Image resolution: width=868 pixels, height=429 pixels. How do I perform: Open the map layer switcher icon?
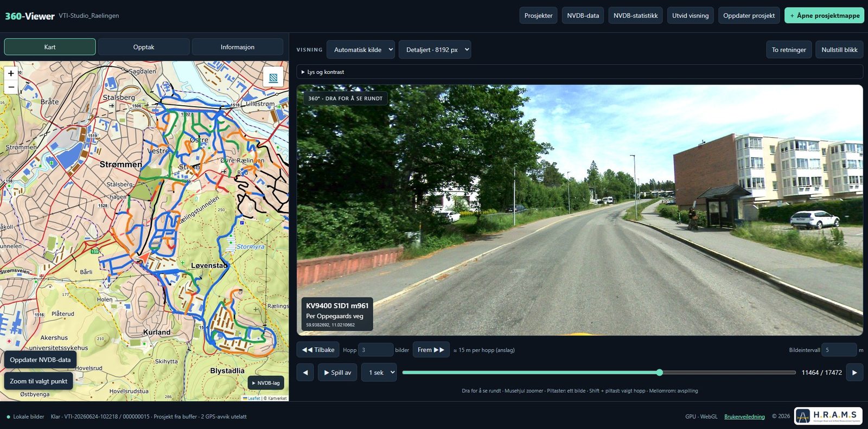point(273,78)
